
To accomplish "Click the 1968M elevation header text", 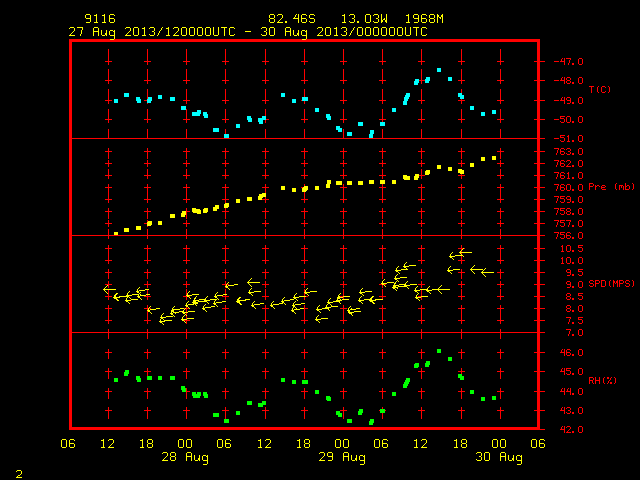I will click(x=424, y=19).
